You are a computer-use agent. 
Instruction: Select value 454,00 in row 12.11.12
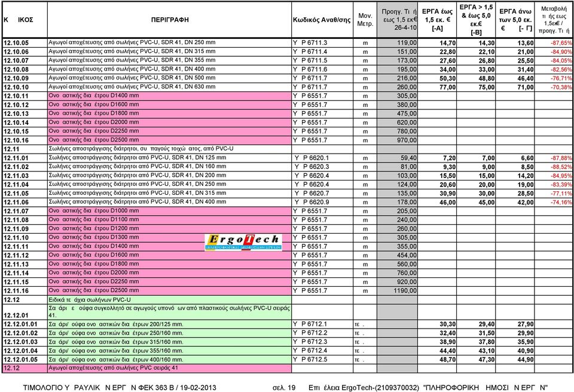407,255
